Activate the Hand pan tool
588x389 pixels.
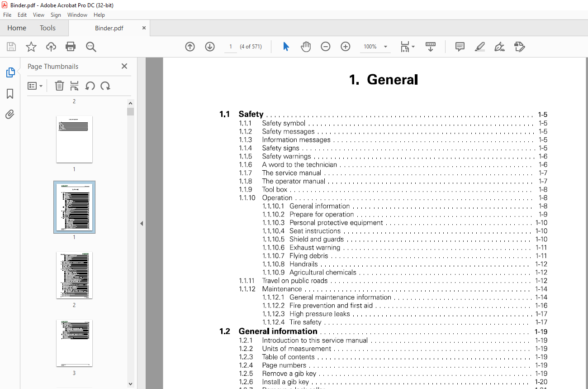tap(306, 47)
